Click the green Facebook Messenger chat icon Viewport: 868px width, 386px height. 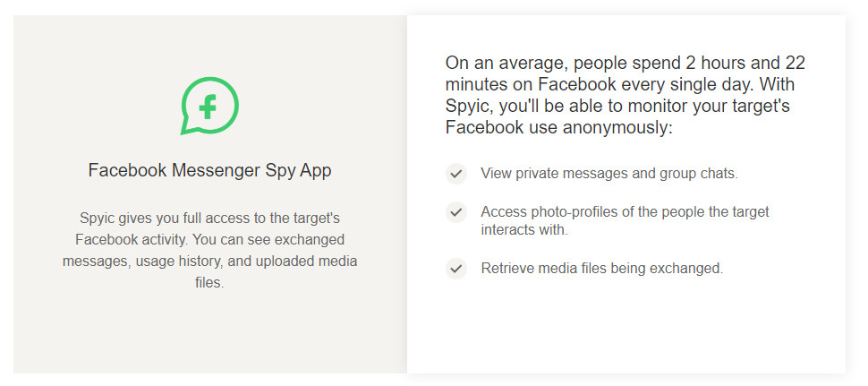coord(209,106)
